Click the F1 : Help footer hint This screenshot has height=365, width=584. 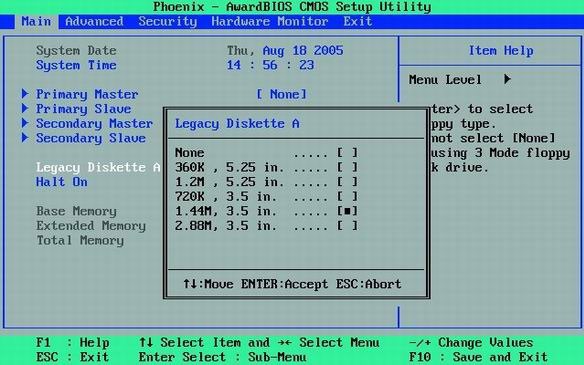point(73,342)
